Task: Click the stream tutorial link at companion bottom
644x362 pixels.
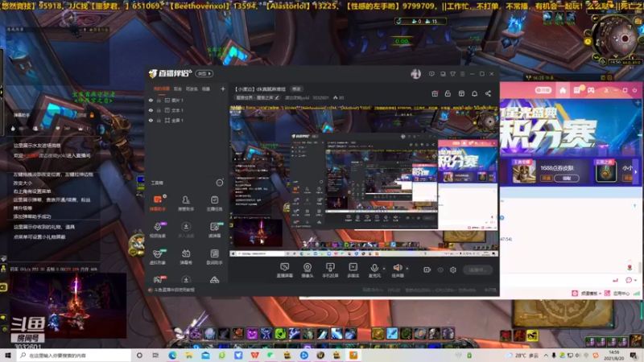Action: tap(171, 290)
